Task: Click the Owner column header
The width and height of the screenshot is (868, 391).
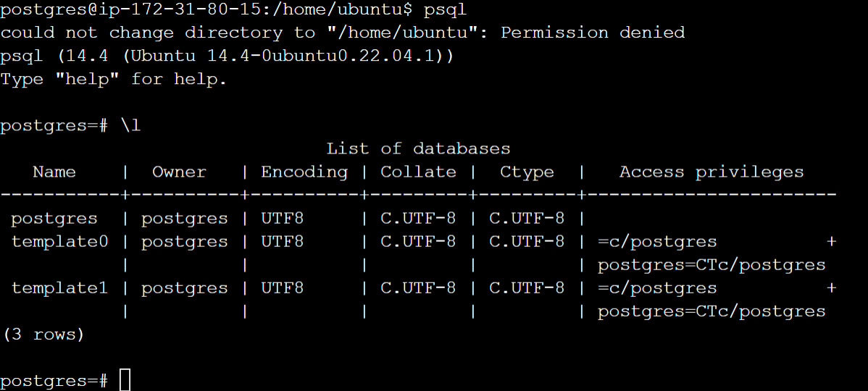Action: point(180,172)
